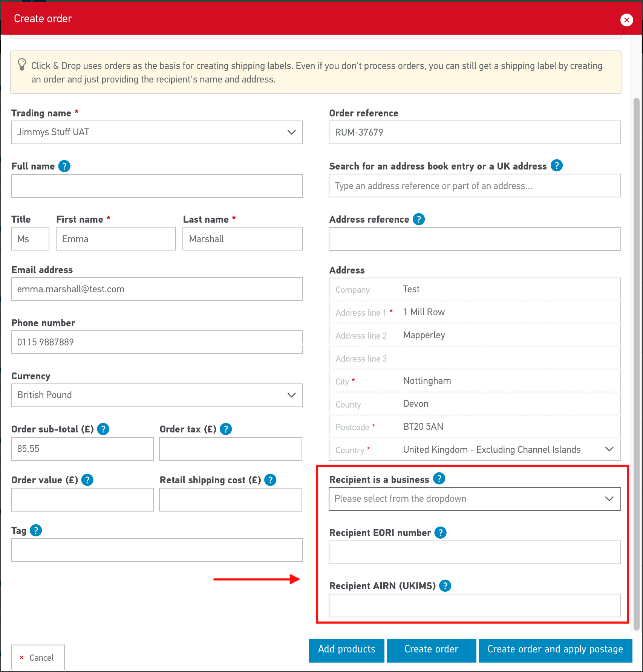Image resolution: width=643 pixels, height=672 pixels.
Task: Click the Address reference help icon
Action: click(x=418, y=219)
